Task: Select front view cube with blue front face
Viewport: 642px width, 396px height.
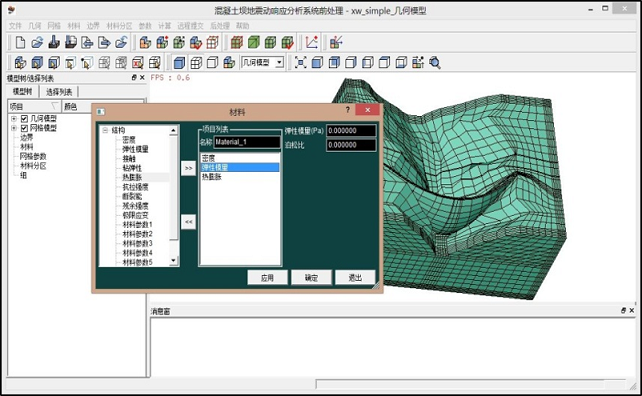Action: pos(317,63)
